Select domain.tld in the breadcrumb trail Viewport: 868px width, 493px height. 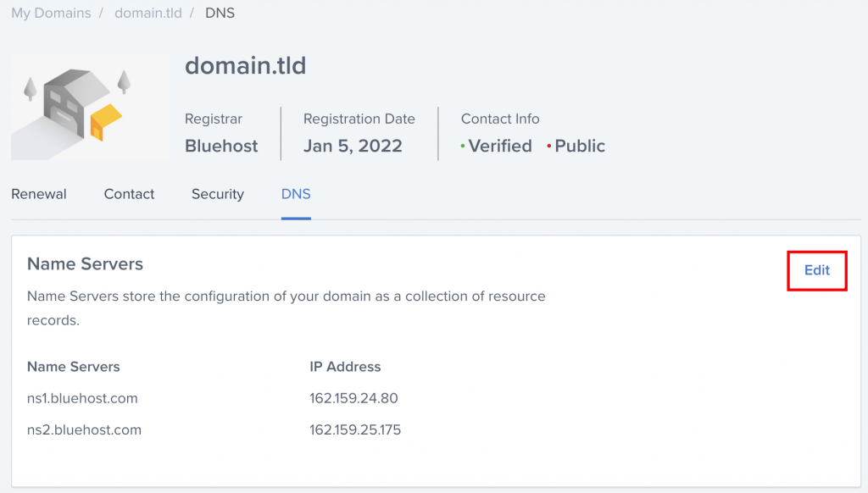(x=147, y=13)
